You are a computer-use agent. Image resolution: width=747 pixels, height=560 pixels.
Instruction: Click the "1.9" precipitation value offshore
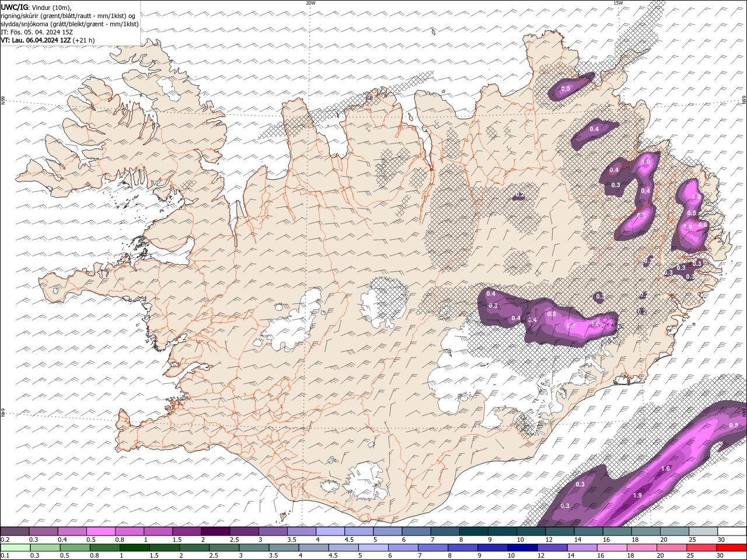click(637, 495)
